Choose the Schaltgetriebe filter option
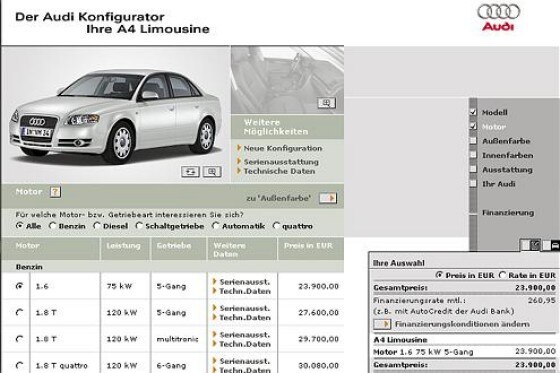 (x=139, y=226)
